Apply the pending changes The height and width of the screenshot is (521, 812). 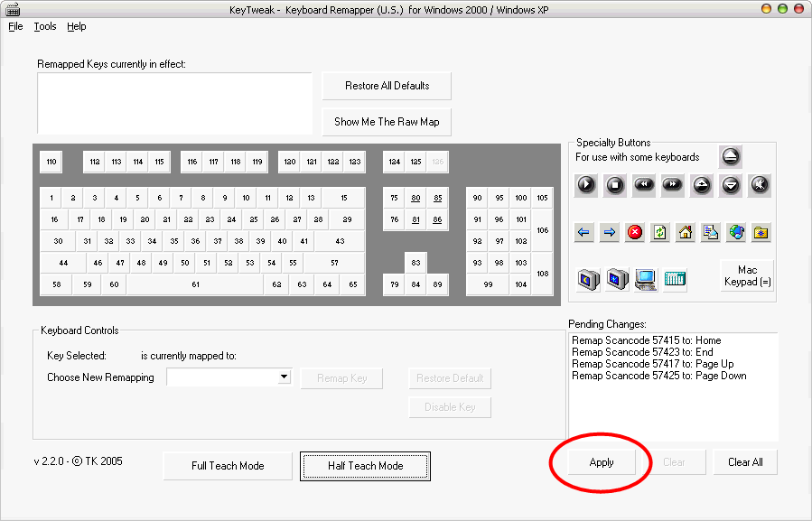602,462
